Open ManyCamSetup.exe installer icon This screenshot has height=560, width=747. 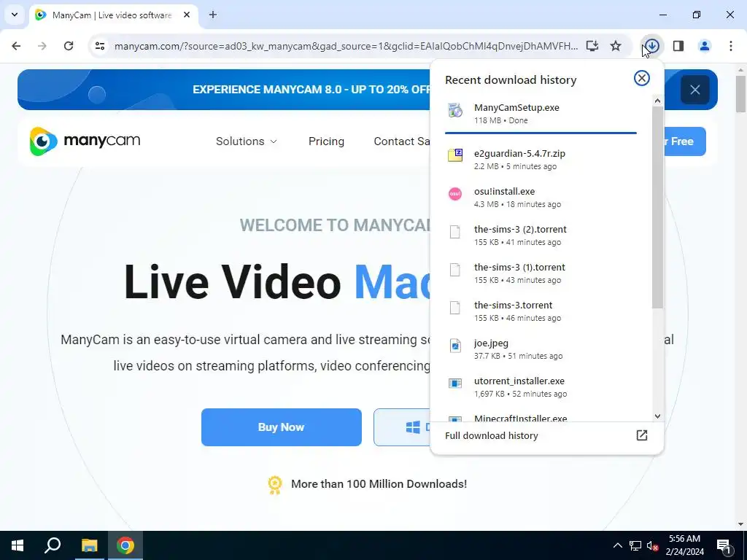[x=455, y=111]
